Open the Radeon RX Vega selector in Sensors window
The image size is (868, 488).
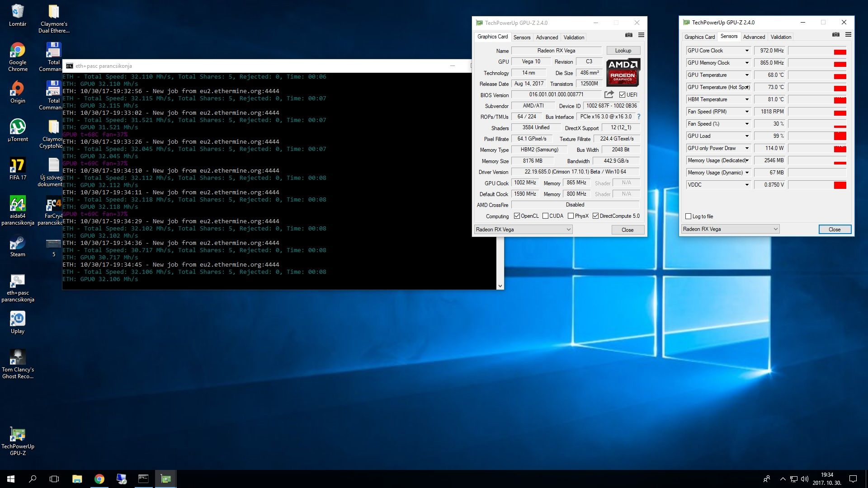pyautogui.click(x=730, y=229)
